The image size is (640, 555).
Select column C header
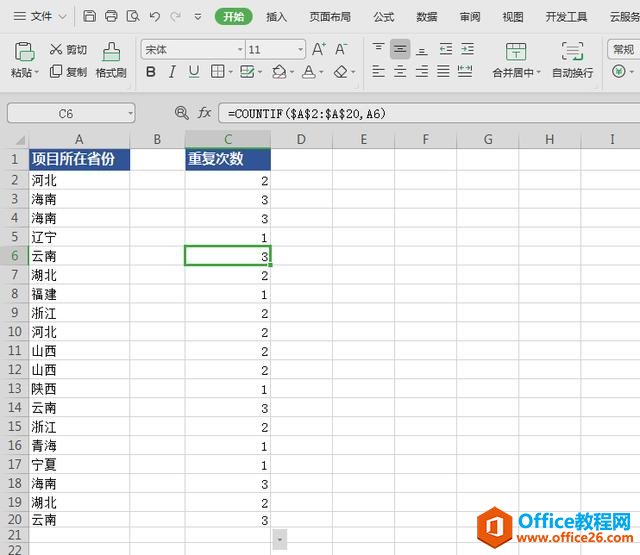228,139
